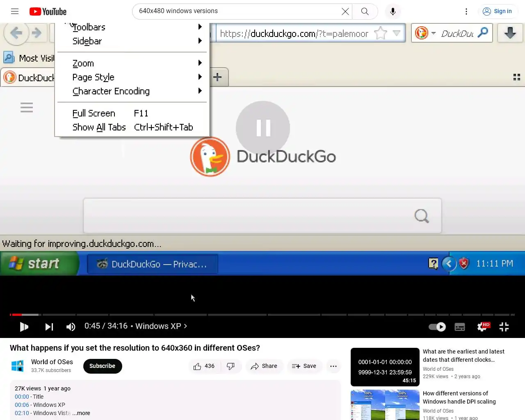Open World of OSes channel avatar
This screenshot has height=420, width=525.
coord(17,366)
